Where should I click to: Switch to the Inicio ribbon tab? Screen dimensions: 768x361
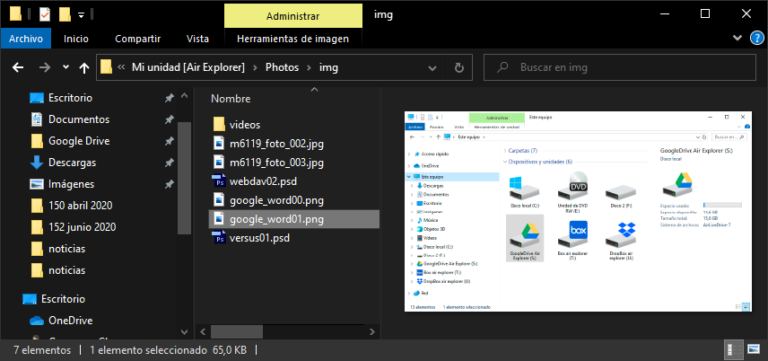tap(76, 39)
